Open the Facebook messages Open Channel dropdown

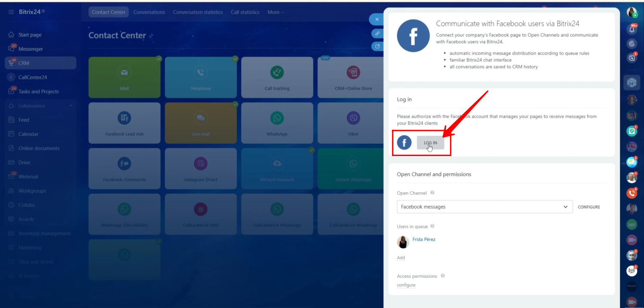click(484, 207)
